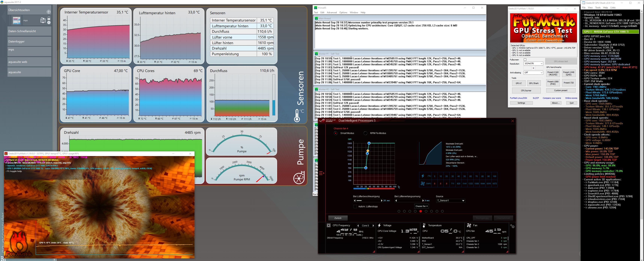Click the Fan icon in status bar
Image resolution: width=644 pixels, height=261 pixels.
[x=469, y=225]
